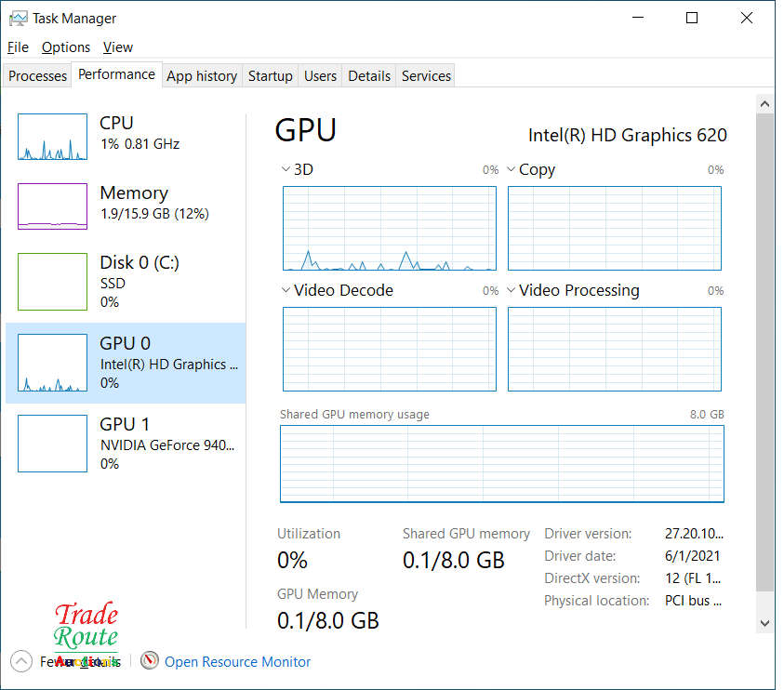Open the 3D engine selection dropdown
Image resolution: width=784 pixels, height=690 pixels.
point(286,169)
